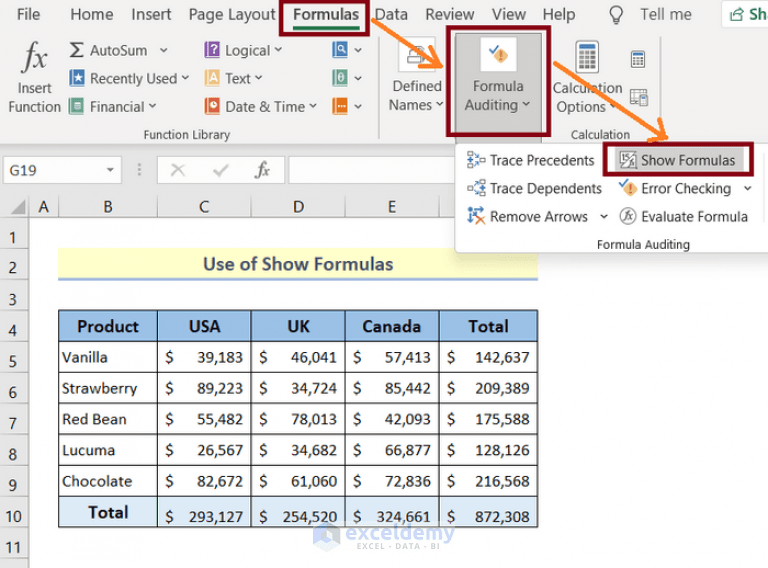Click the Trace Dependents icon
Image resolution: width=768 pixels, height=568 pixels.
476,188
